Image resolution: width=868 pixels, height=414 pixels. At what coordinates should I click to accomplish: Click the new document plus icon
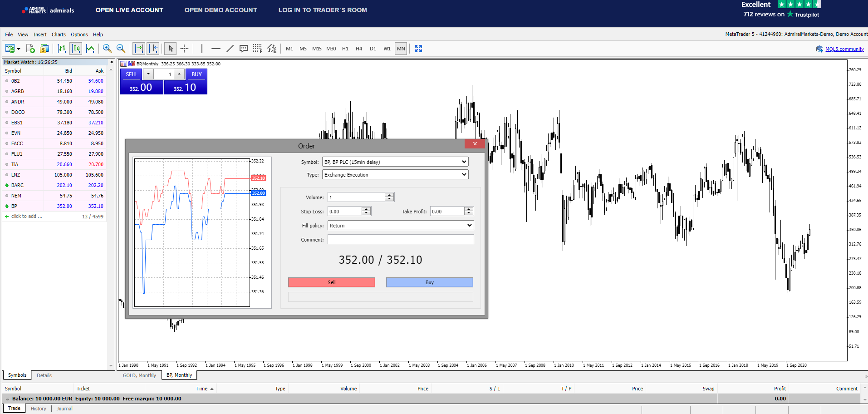click(30, 49)
